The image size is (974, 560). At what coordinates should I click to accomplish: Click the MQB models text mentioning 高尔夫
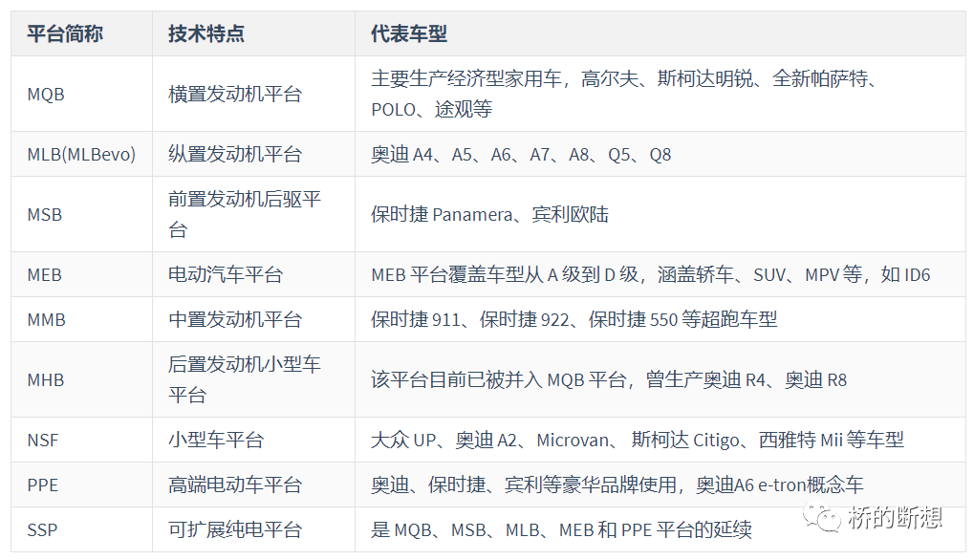coord(623,94)
